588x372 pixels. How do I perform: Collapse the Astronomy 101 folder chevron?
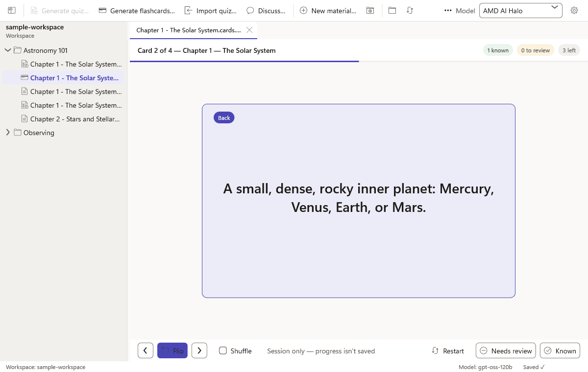tap(8, 50)
